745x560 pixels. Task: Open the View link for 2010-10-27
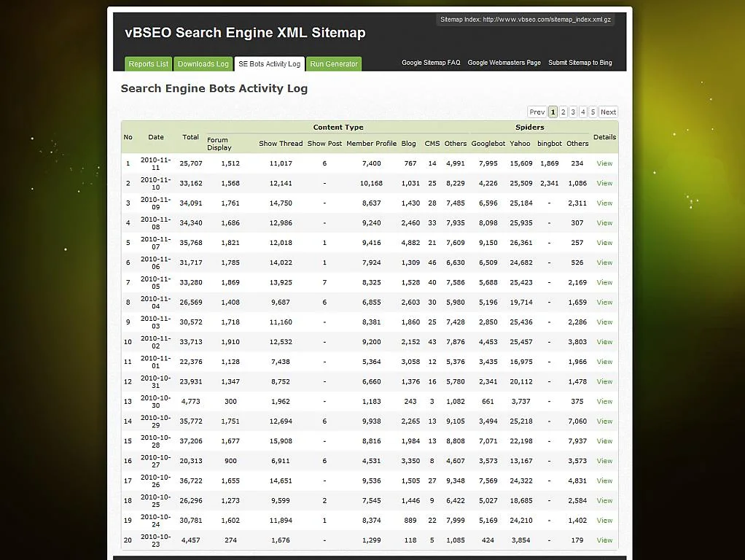tap(604, 461)
